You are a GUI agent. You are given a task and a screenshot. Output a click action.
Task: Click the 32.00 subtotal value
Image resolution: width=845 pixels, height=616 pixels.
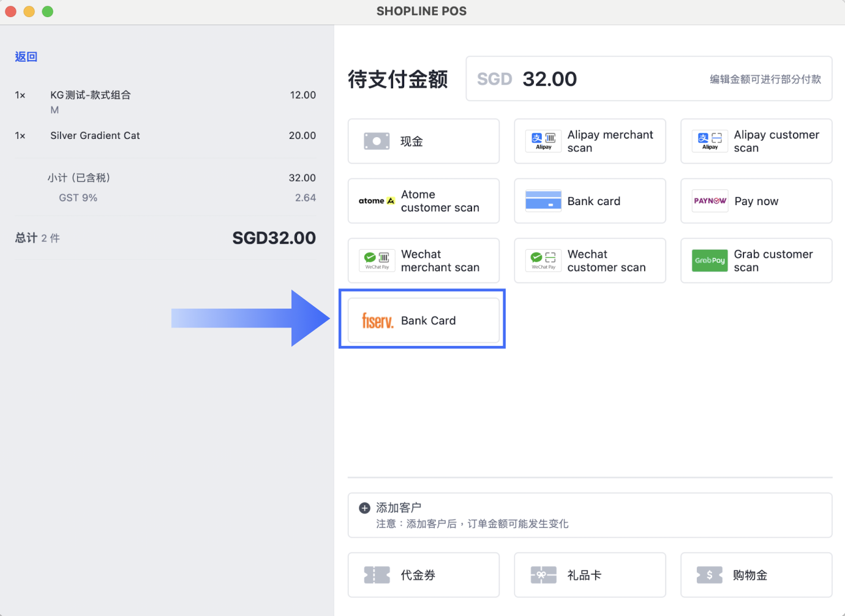(x=302, y=178)
